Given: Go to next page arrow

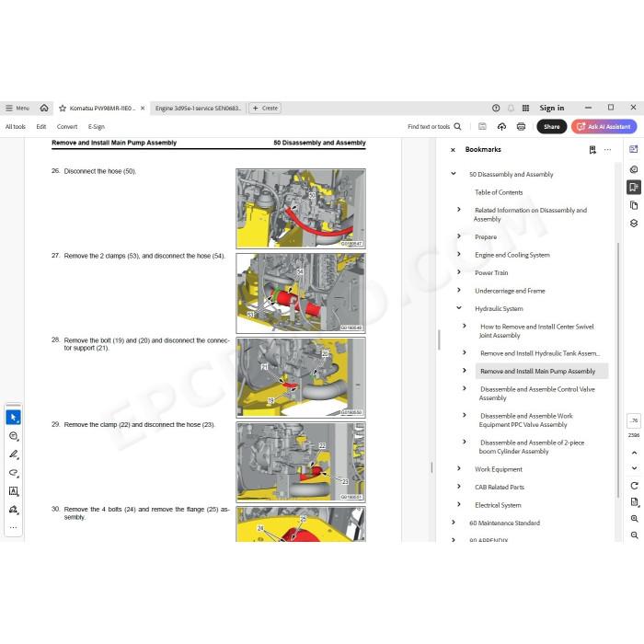Looking at the screenshot, I should (x=634, y=468).
